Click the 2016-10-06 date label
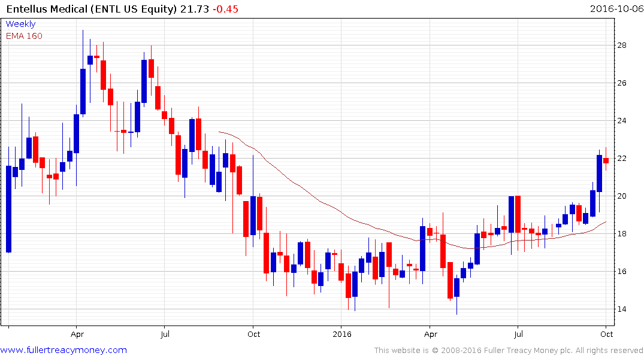The image size is (644, 359). coord(616,9)
